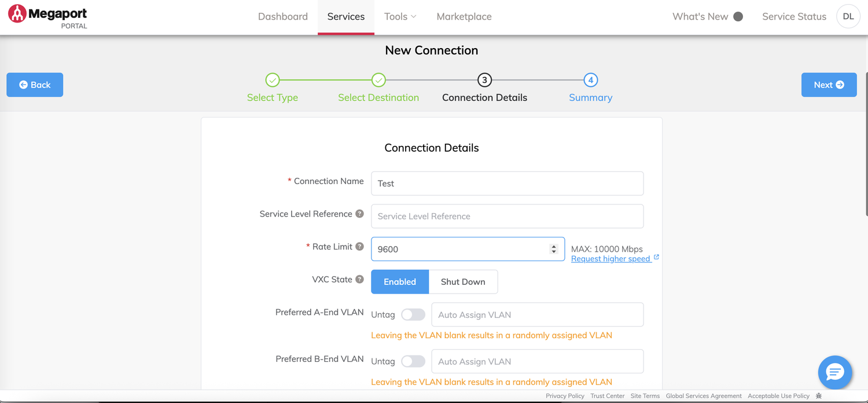
Task: Focus the A-End Auto Assign VLAN field
Action: (538, 314)
